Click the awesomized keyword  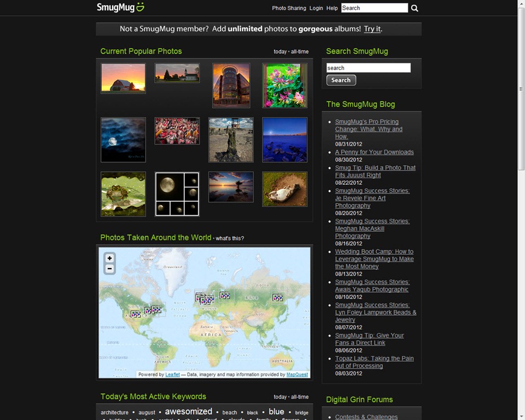(x=189, y=412)
